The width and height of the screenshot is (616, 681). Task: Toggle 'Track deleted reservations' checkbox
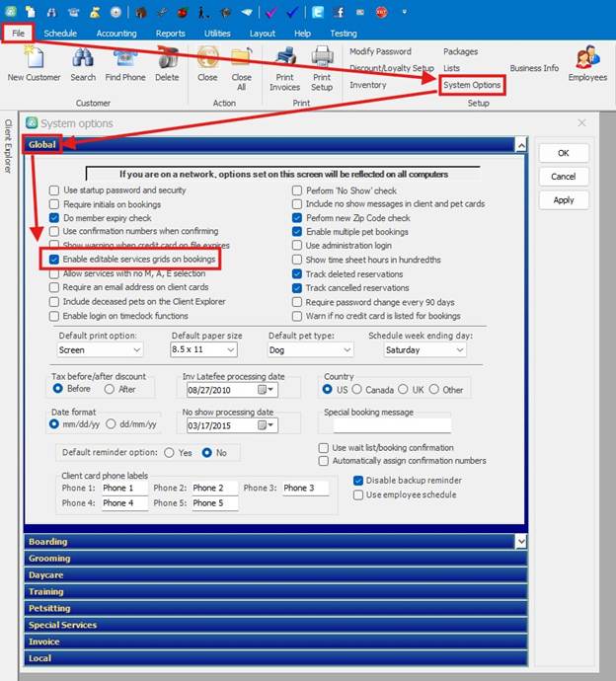pyautogui.click(x=297, y=273)
